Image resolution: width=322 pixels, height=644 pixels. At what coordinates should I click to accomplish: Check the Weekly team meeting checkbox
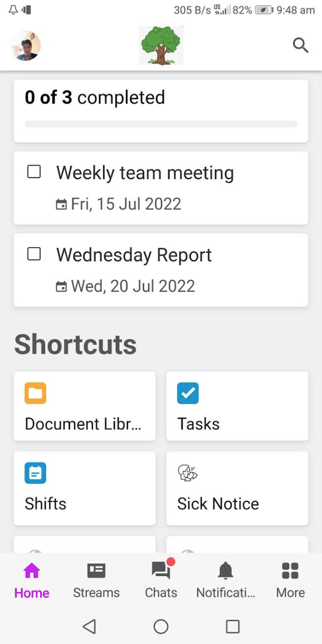(34, 171)
